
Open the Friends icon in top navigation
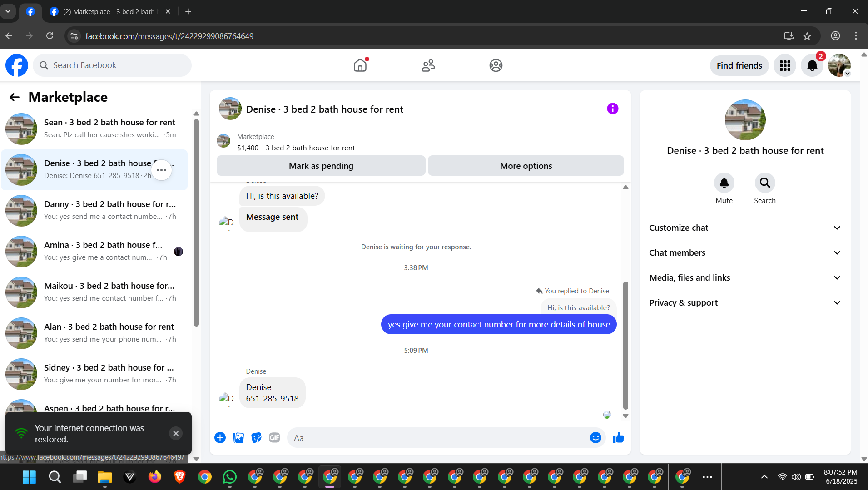click(428, 65)
